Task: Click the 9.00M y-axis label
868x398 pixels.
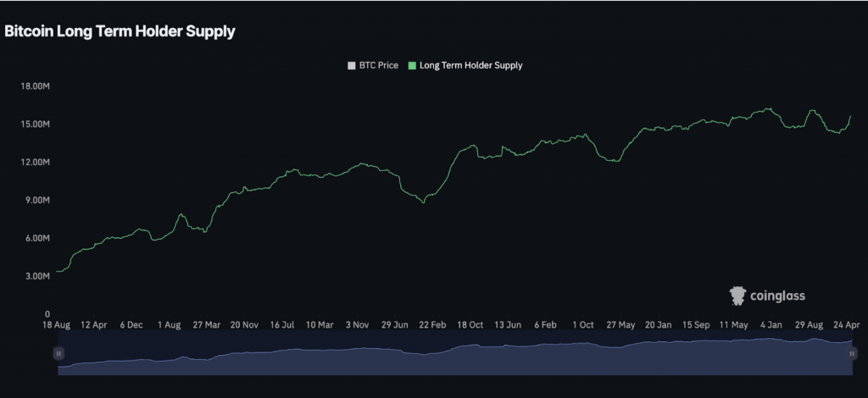Action: pos(39,200)
